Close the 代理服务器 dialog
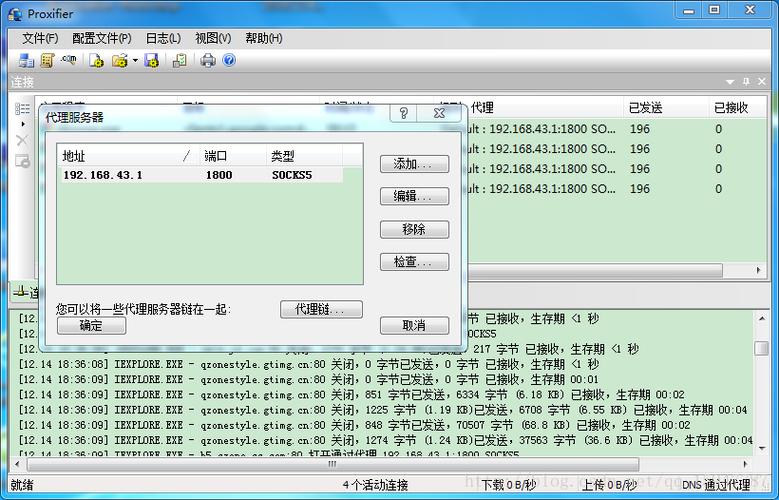This screenshot has width=779, height=500. tap(439, 113)
